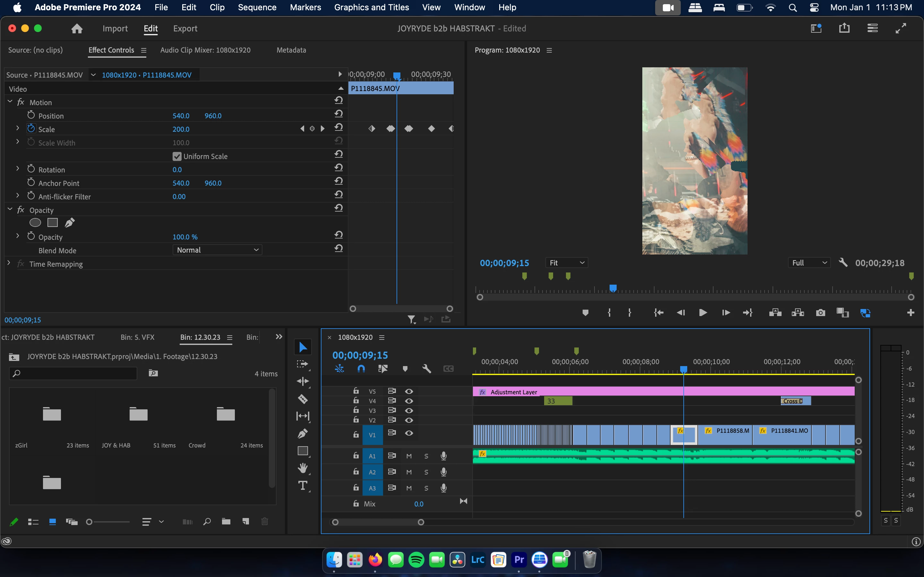924x577 pixels.
Task: Select the Pen tool in tools panel
Action: [x=303, y=433]
